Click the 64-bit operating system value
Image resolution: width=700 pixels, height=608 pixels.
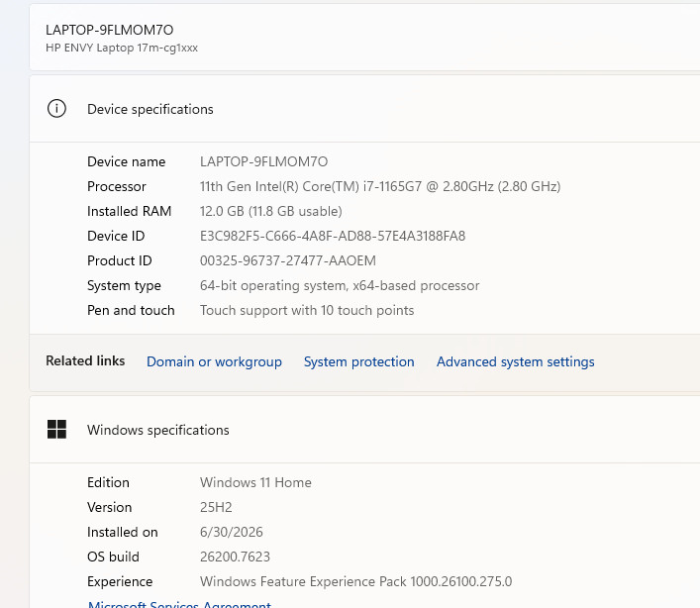pyautogui.click(x=340, y=286)
